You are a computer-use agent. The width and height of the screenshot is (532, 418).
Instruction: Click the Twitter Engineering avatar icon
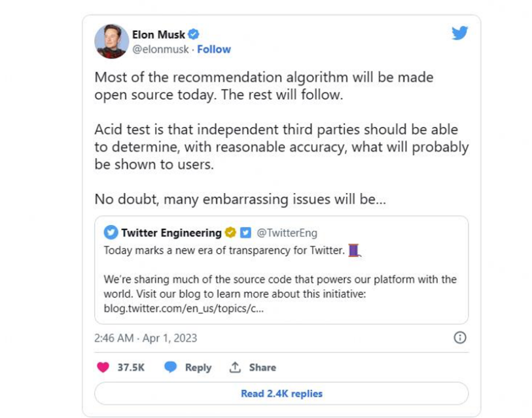click(111, 232)
